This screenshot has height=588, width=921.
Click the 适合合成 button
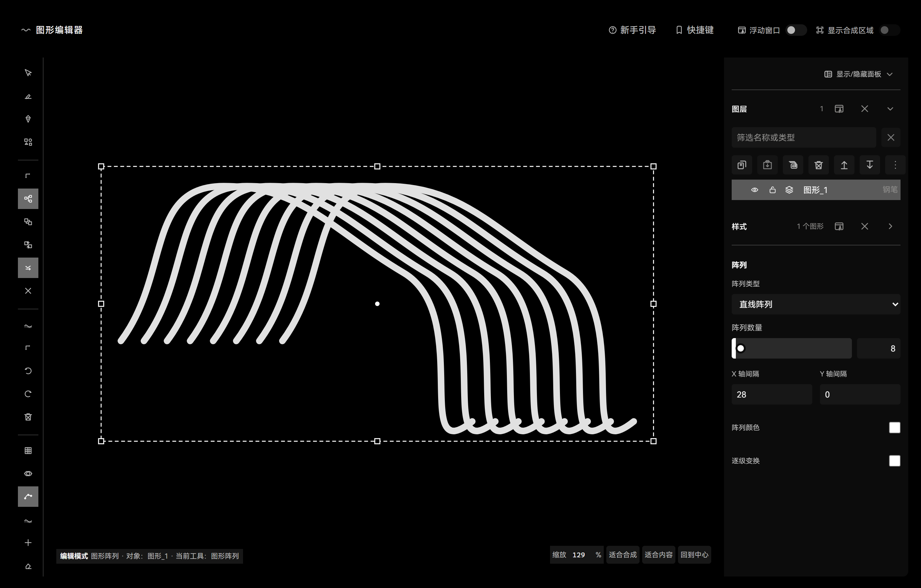click(623, 555)
